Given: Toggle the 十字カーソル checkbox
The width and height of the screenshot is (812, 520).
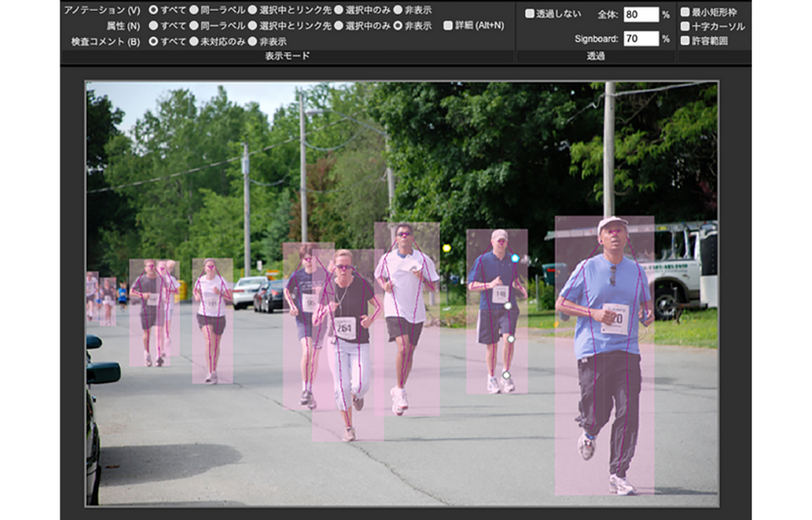Looking at the screenshot, I should pyautogui.click(x=686, y=26).
